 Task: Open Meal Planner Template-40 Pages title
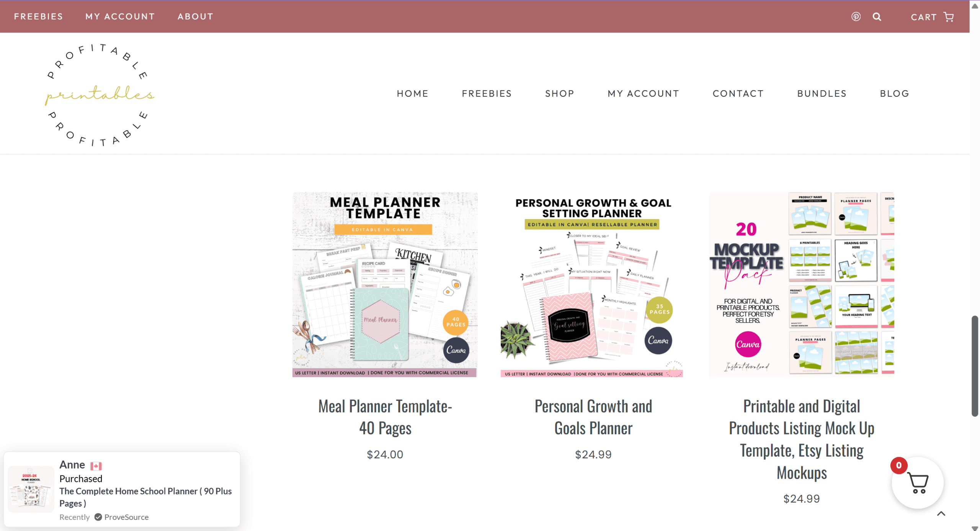pyautogui.click(x=385, y=417)
